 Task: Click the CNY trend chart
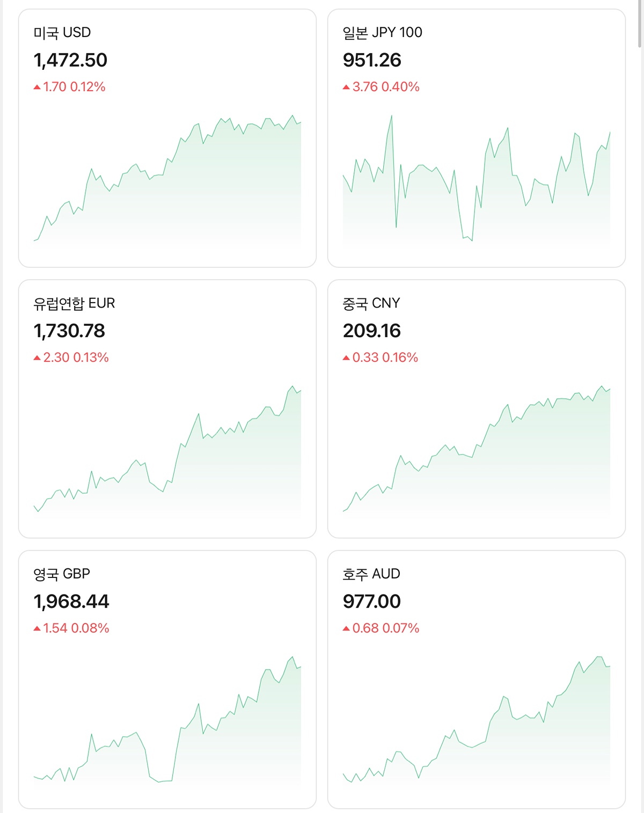click(x=477, y=453)
